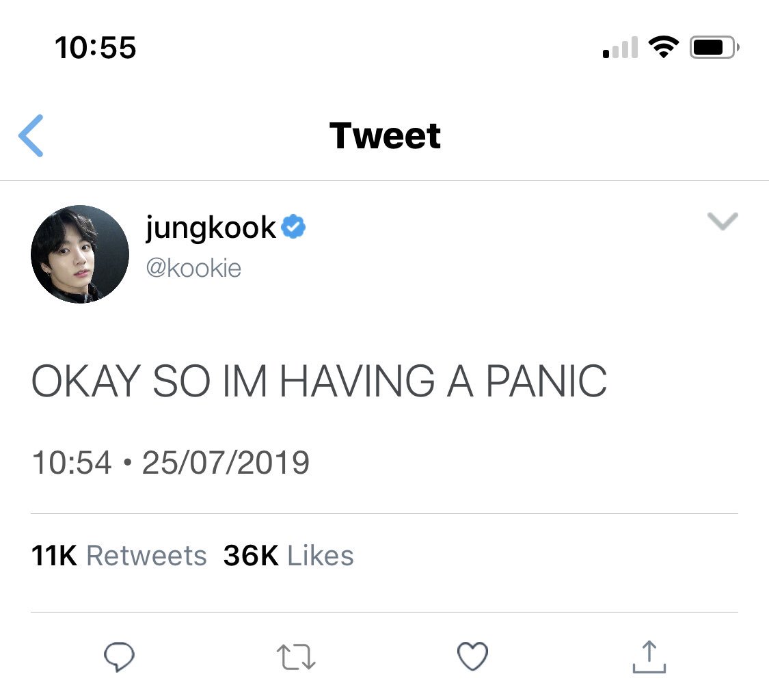Select the OKAY SO IM HAVING A PANIC text
The width and height of the screenshot is (769, 700).
tap(319, 381)
